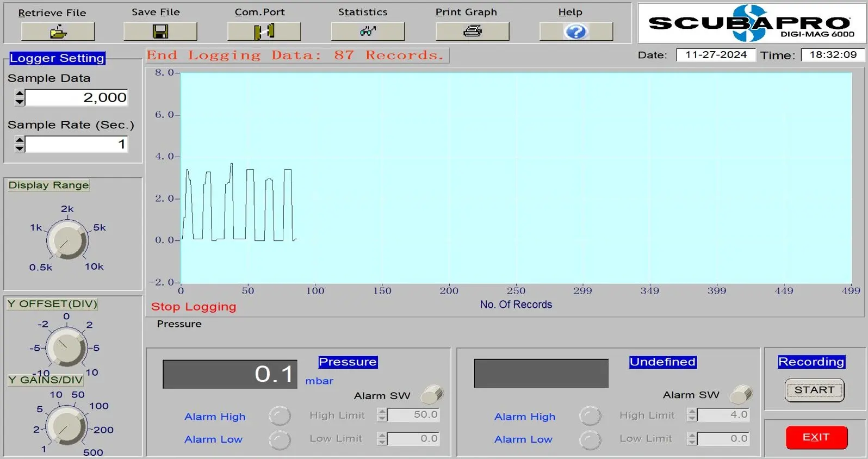Click the Y GAINS/DIV dial knob
Screen dimensions: 868x459
66,426
